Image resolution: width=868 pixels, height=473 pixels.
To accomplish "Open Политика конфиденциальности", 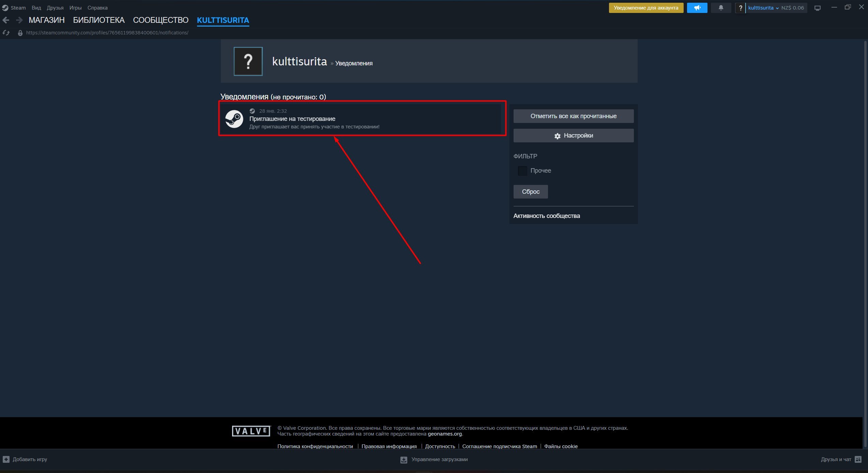I will (315, 446).
